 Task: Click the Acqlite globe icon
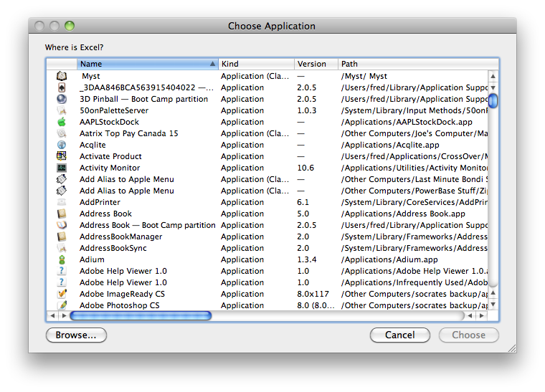coord(62,145)
